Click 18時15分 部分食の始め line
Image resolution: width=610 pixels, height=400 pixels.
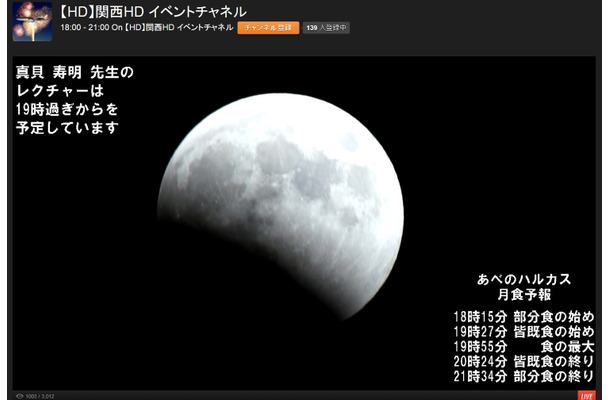(524, 317)
